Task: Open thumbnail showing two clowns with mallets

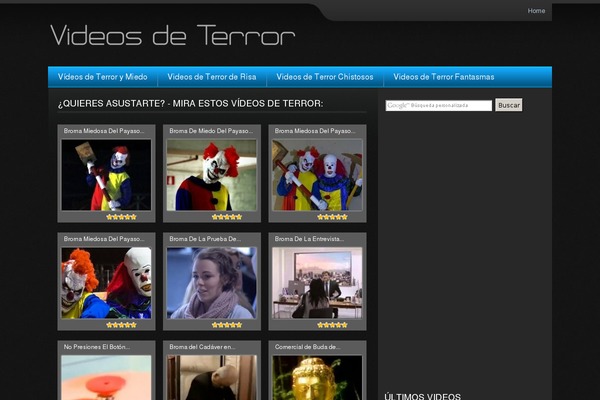Action: [x=317, y=175]
